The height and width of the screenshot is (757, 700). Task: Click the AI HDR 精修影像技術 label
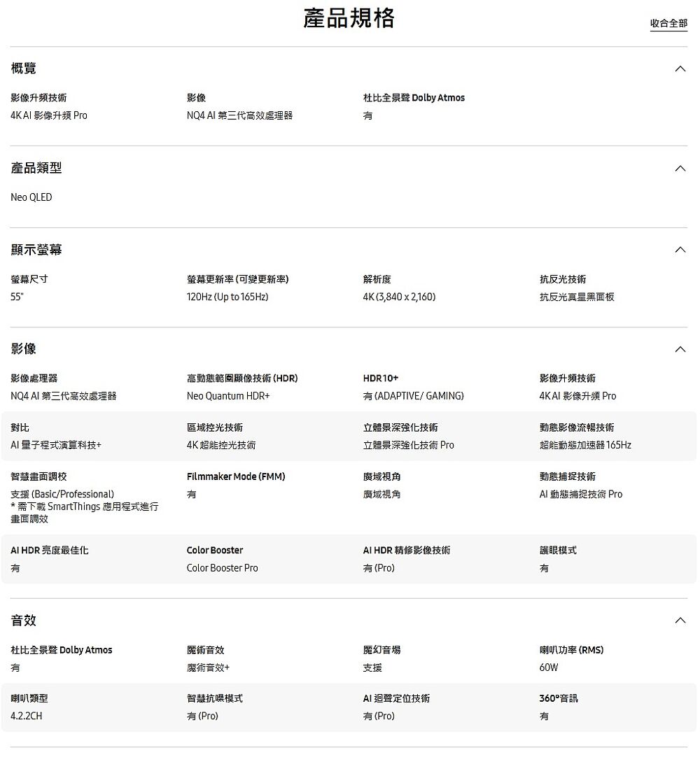tap(406, 551)
